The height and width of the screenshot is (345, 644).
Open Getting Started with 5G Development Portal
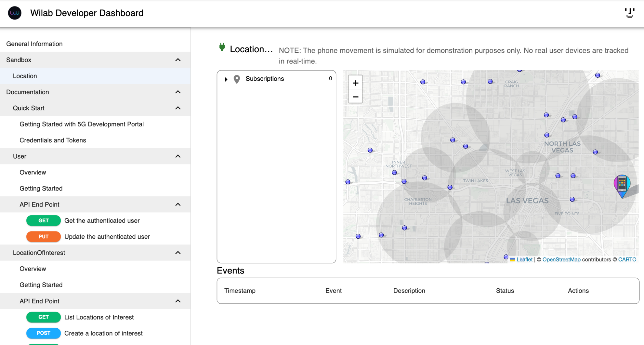[x=95, y=124]
